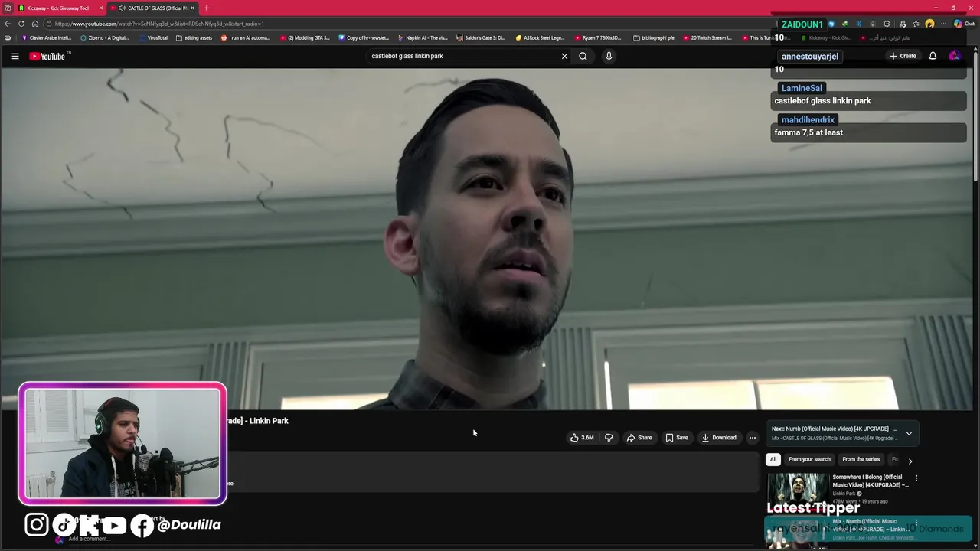Show more filter chips with right arrow
Viewport: 980px width, 551px height.
click(910, 461)
